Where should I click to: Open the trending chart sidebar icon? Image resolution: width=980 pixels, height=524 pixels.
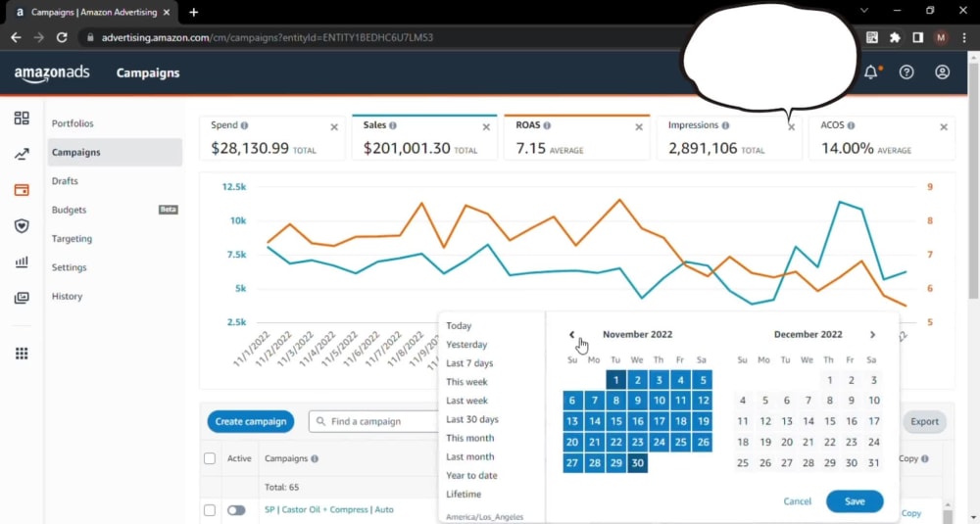[x=22, y=155]
